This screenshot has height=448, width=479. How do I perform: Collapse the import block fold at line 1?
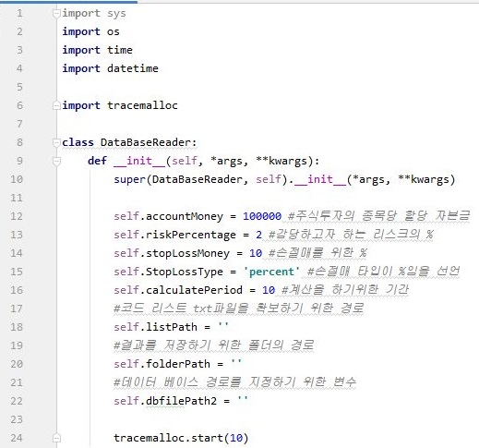coord(56,14)
